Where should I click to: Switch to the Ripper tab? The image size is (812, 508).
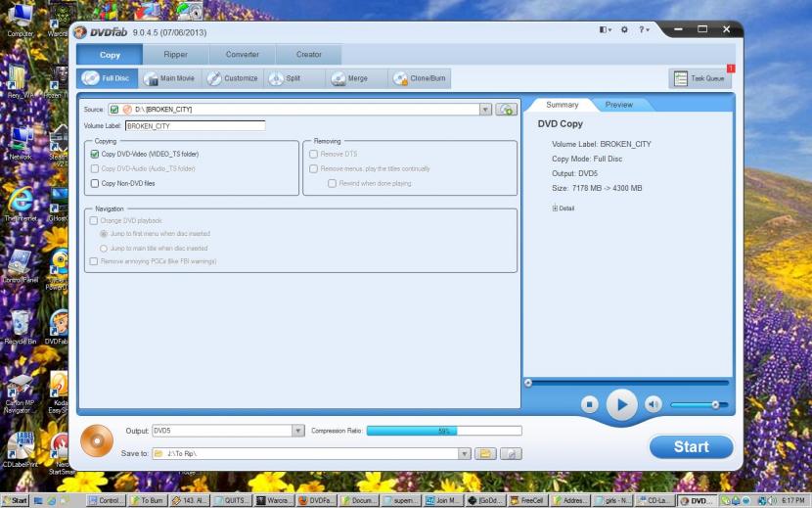click(176, 55)
